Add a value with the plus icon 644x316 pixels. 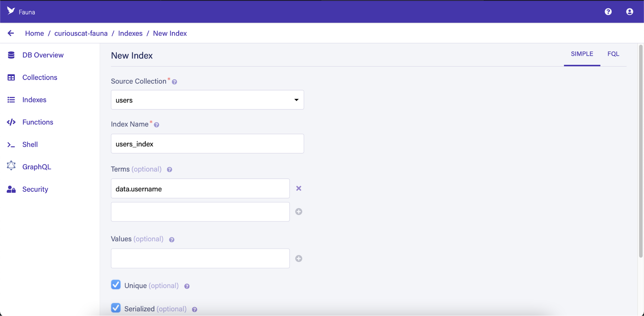(299, 259)
